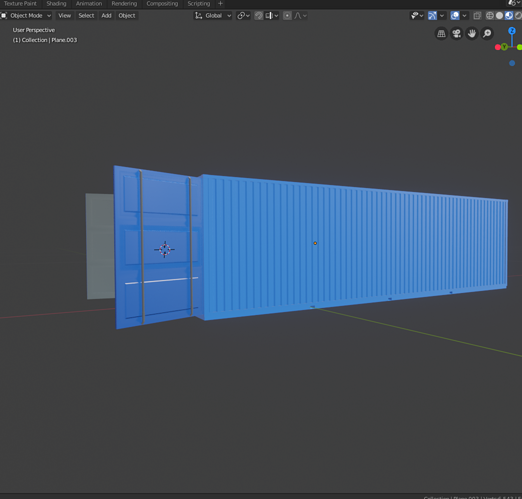The height and width of the screenshot is (499, 522).
Task: Click the '(1) Collection | Plane.003' label
Action: 45,40
